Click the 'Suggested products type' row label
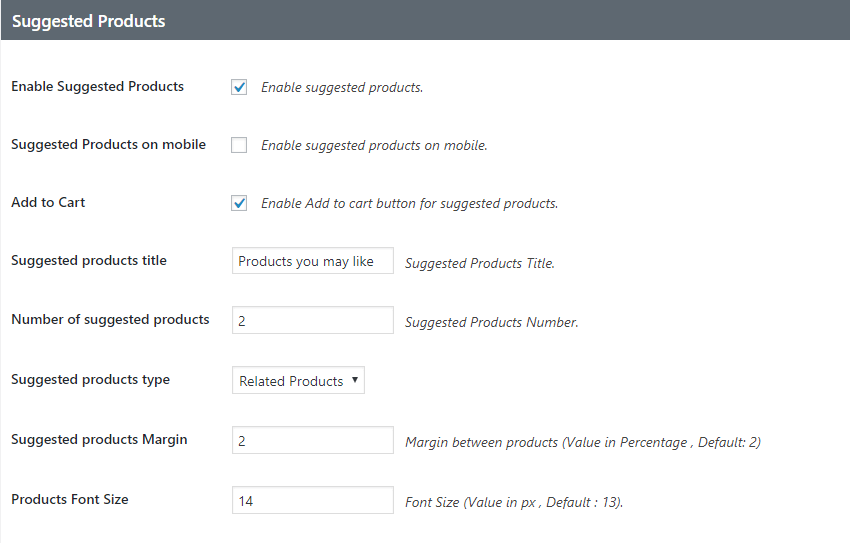 [90, 379]
